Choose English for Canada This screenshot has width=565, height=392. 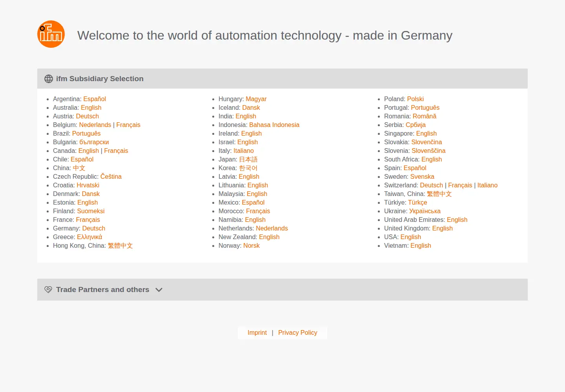(89, 151)
